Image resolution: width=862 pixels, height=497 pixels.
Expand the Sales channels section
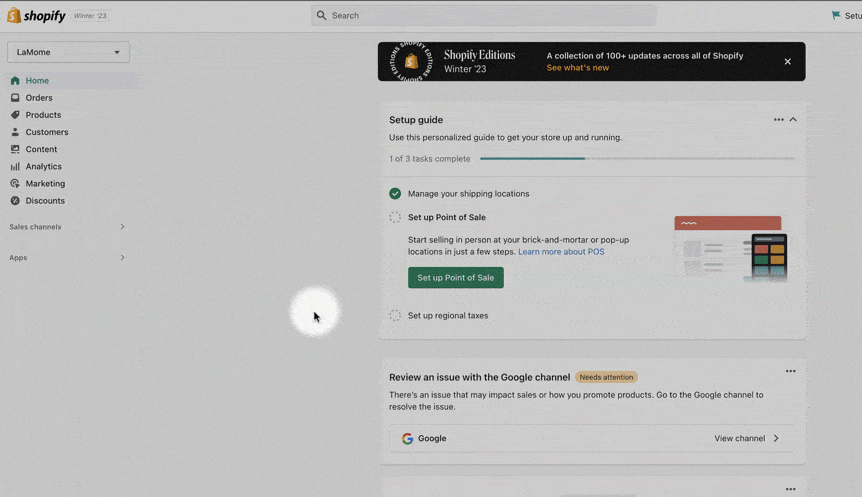[122, 227]
